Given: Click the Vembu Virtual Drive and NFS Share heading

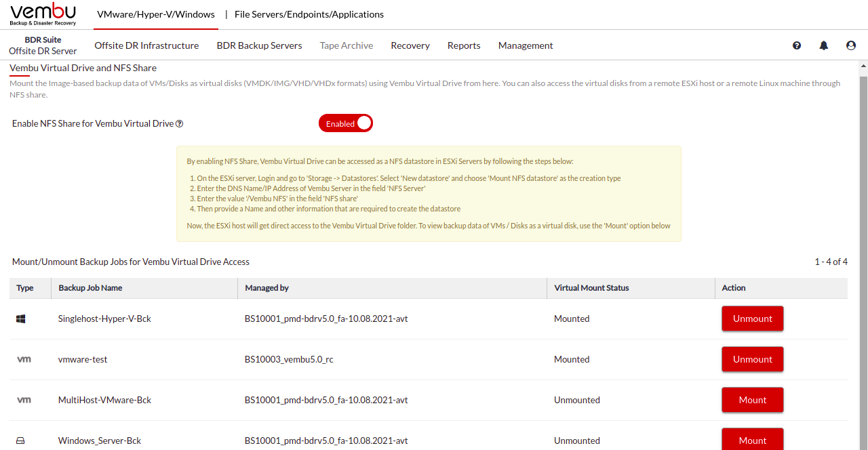Looking at the screenshot, I should click(83, 68).
